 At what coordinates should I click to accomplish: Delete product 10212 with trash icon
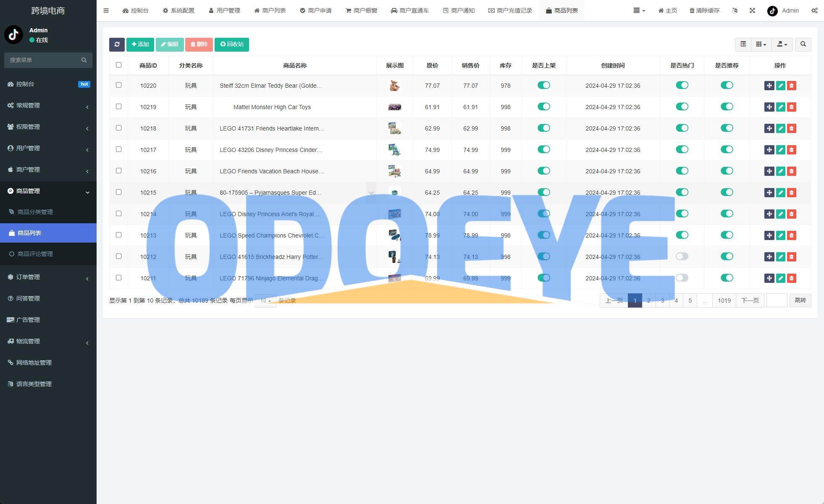tap(791, 257)
